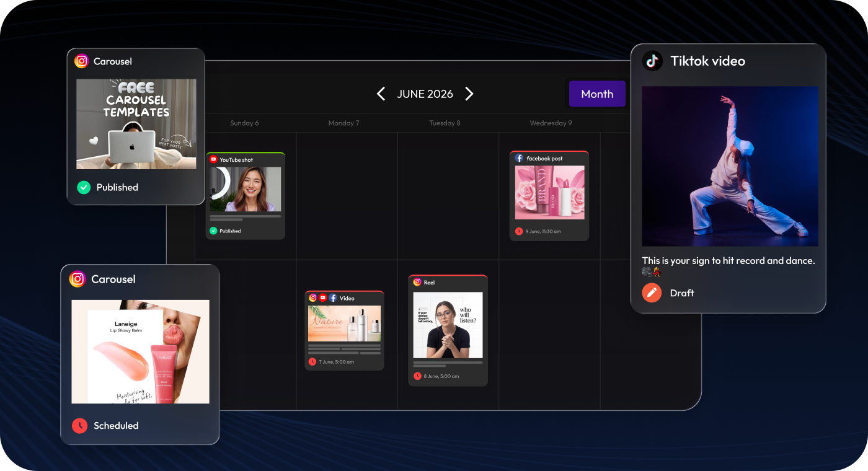Open the Reel woman thumbnail
868x471 pixels.
pyautogui.click(x=448, y=325)
